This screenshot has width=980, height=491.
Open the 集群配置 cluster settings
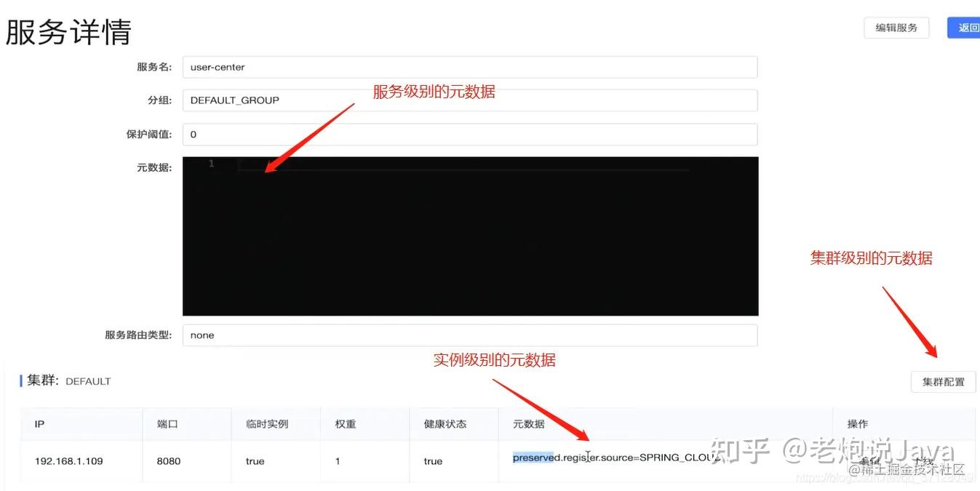click(x=943, y=382)
